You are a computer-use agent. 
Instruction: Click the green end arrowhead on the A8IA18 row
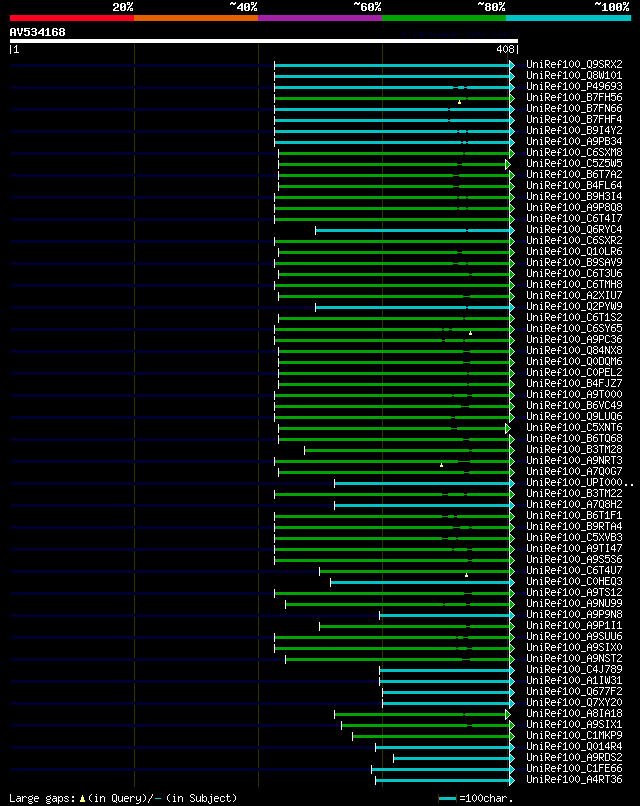508,715
